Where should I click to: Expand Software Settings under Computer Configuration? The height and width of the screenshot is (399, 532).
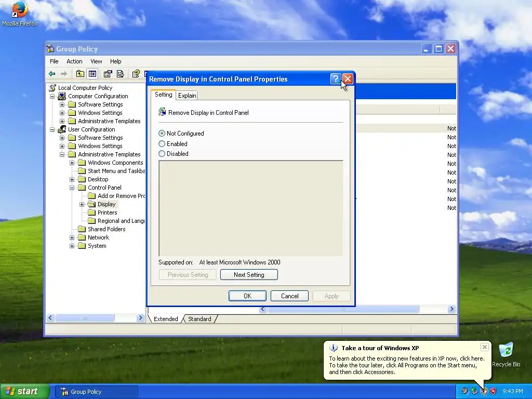point(62,104)
